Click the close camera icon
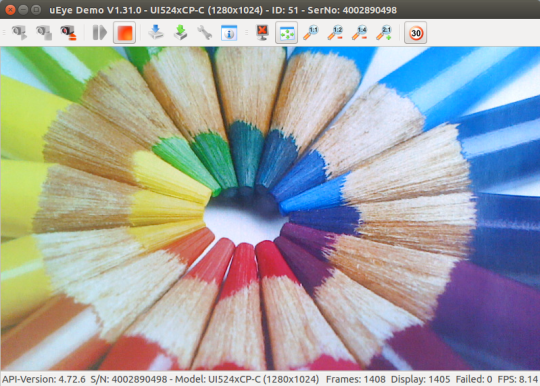540x386 pixels. (x=68, y=33)
